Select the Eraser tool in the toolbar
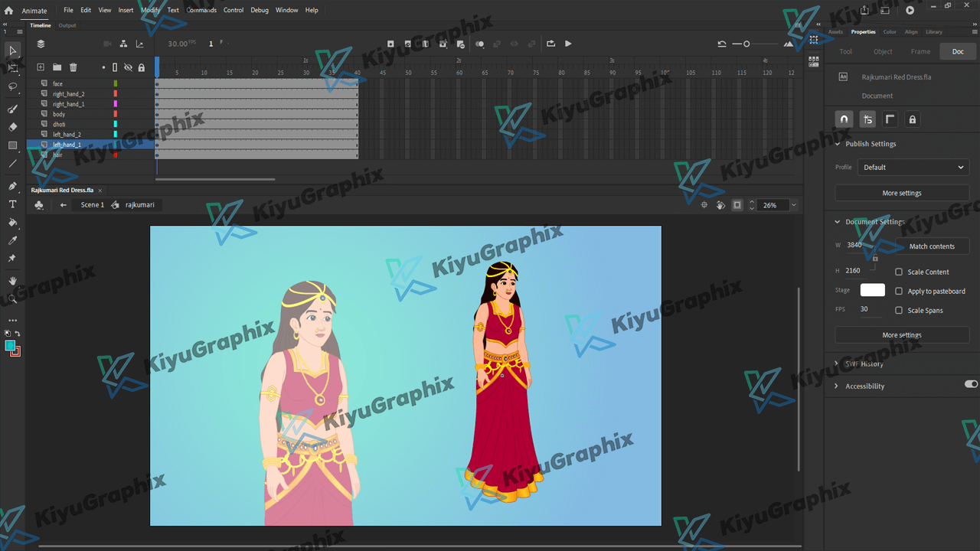980x551 pixels. 12,127
